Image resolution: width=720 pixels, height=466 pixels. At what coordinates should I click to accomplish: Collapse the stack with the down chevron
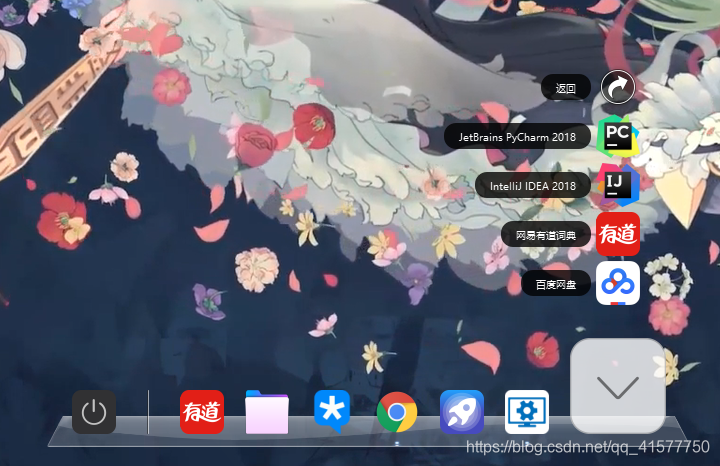[x=618, y=386]
